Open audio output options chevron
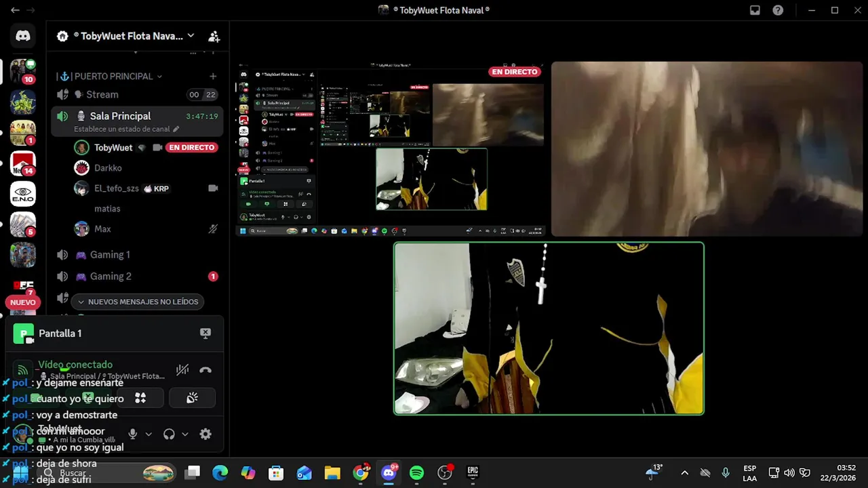 tap(184, 434)
